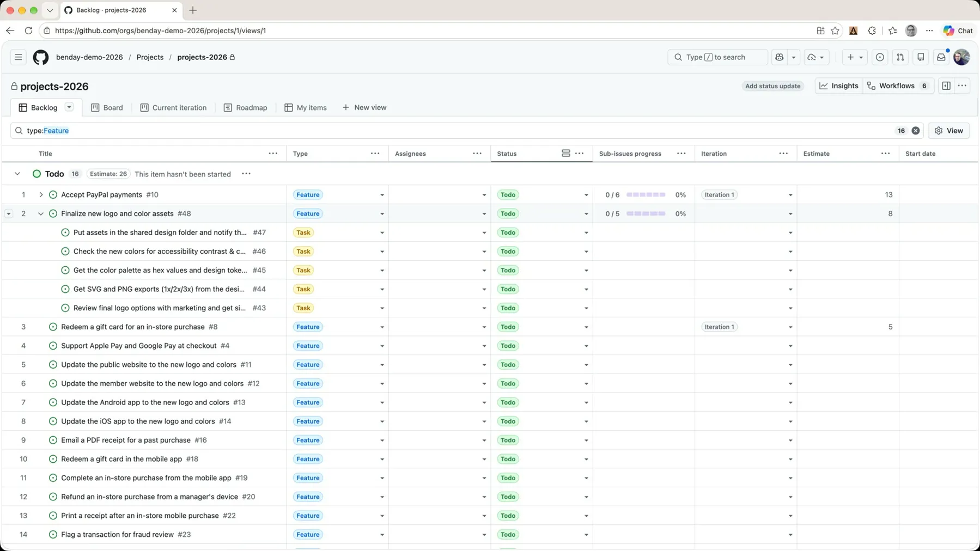This screenshot has width=980, height=551.
Task: Reload the browser page
Action: pyautogui.click(x=28, y=30)
